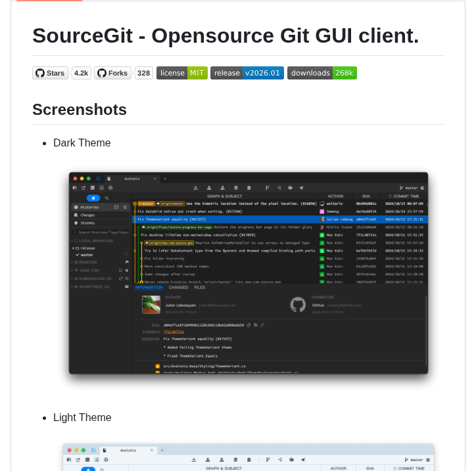Add new tab with plus in dark theme
The height and width of the screenshot is (471, 476).
tap(165, 179)
